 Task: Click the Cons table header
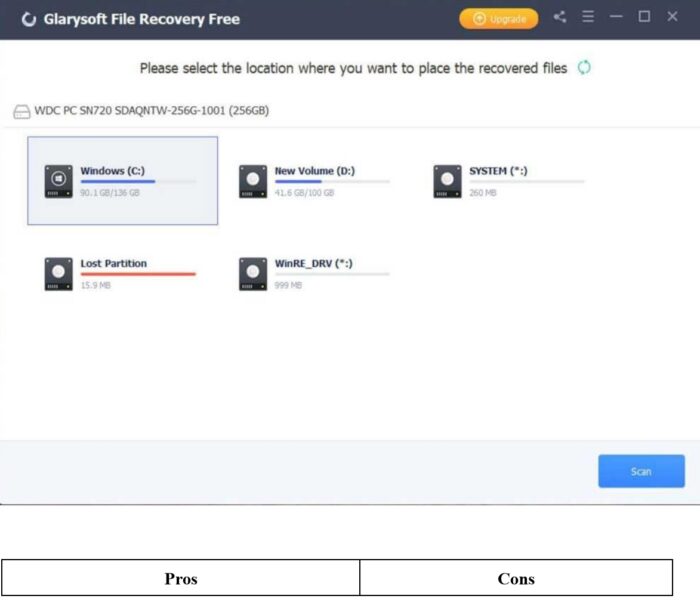(516, 578)
